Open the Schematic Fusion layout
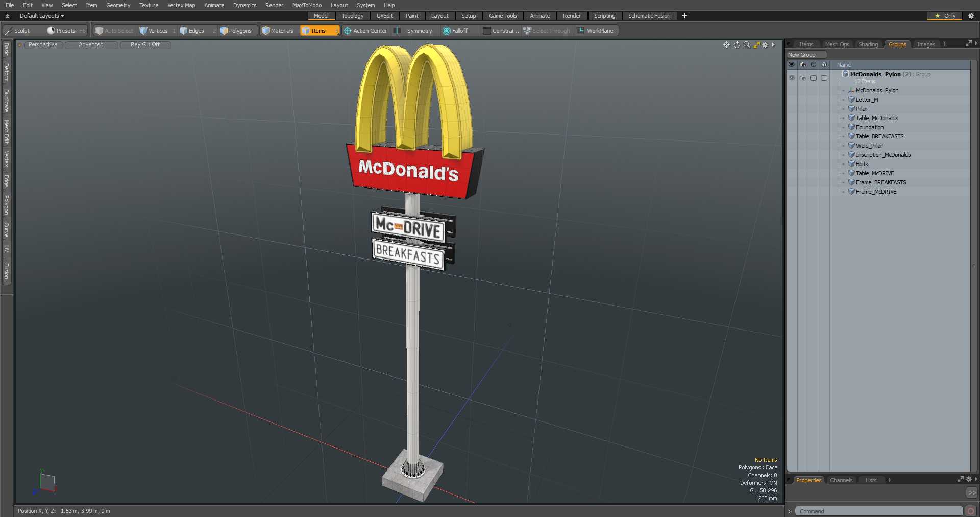 point(649,16)
